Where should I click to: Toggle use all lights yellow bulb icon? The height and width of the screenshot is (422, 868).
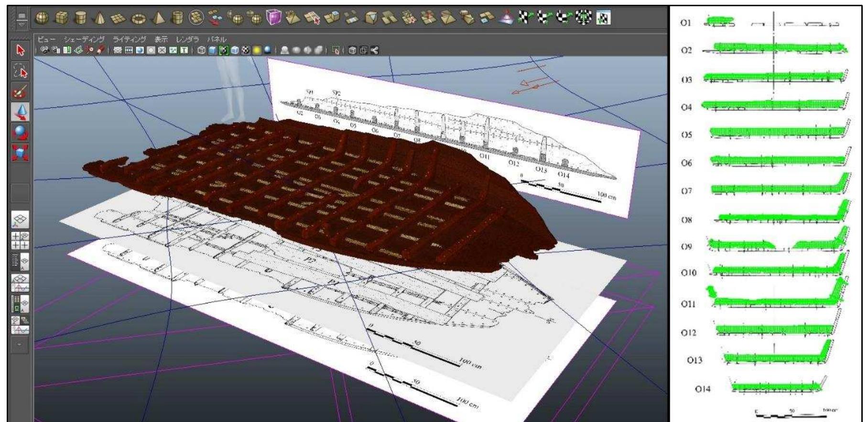pos(256,50)
